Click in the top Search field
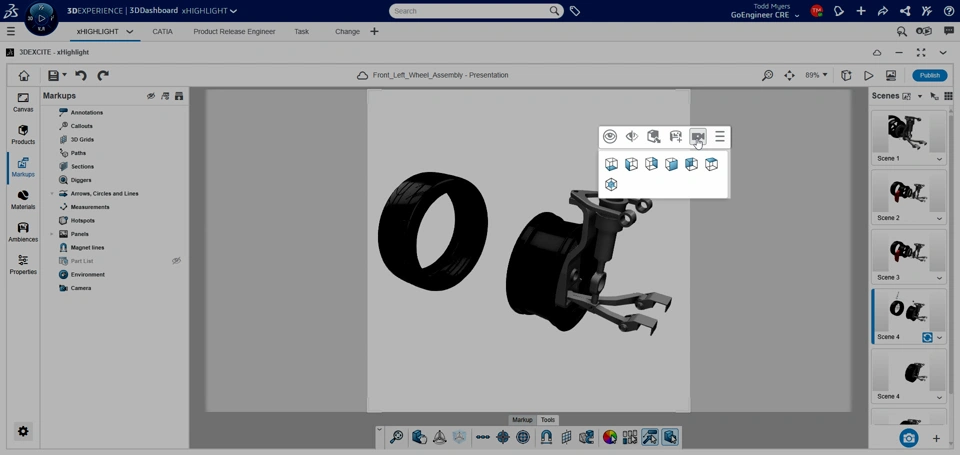The image size is (960, 455). (468, 11)
